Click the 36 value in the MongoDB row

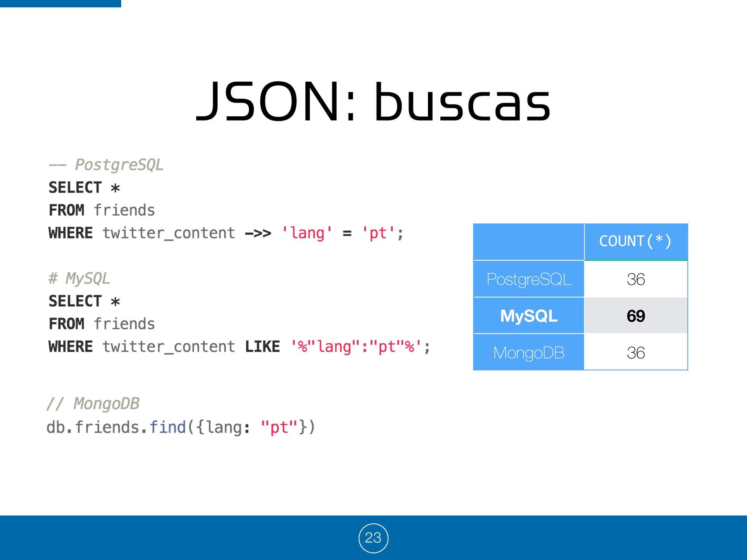click(636, 353)
